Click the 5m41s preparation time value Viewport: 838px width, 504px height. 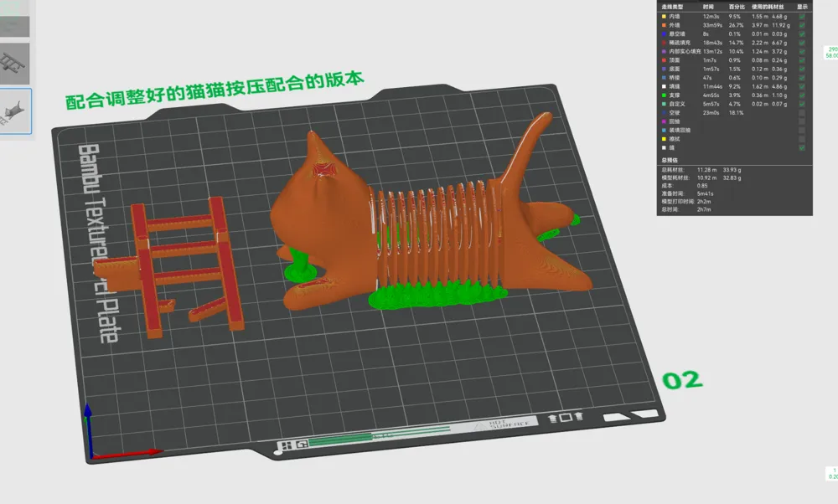pyautogui.click(x=705, y=193)
